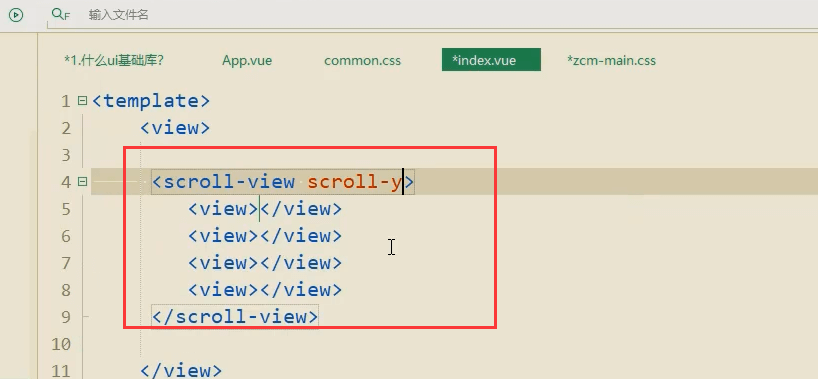Click the closing </scroll-view> tag on line 9
The width and height of the screenshot is (818, 379).
point(235,317)
